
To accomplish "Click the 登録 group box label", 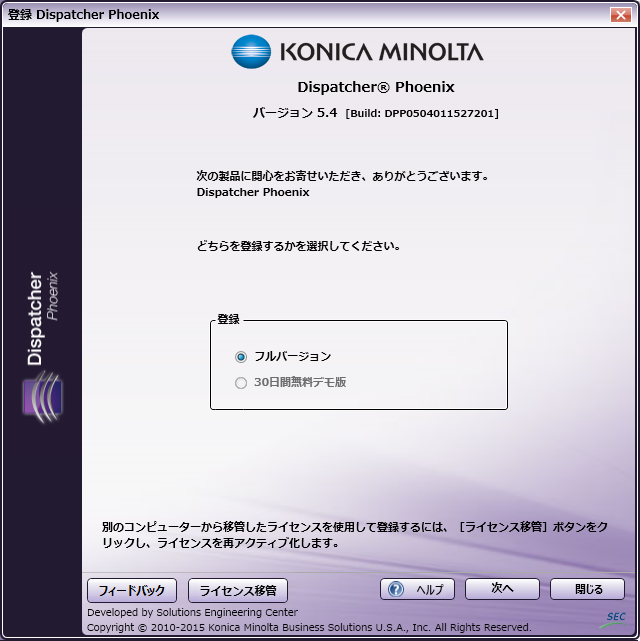I will pos(228,319).
